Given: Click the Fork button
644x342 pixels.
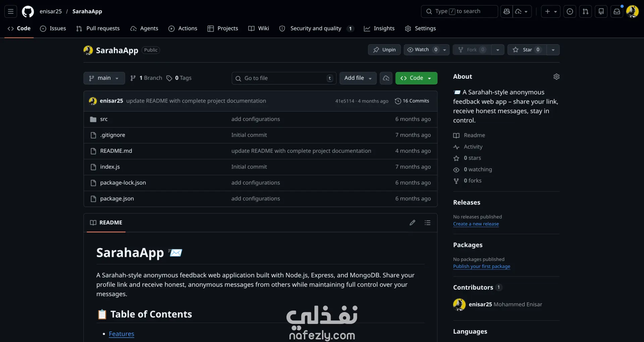Looking at the screenshot, I should [x=472, y=50].
